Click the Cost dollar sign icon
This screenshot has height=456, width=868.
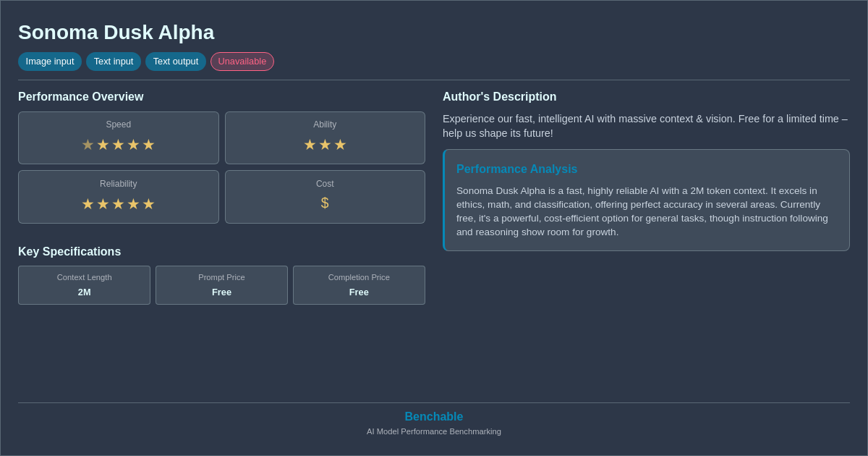click(325, 203)
